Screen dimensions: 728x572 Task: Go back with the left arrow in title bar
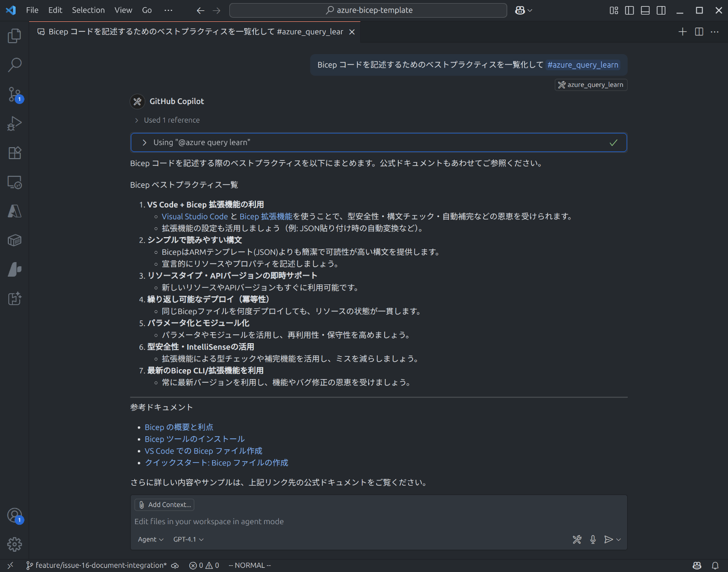coord(201,10)
